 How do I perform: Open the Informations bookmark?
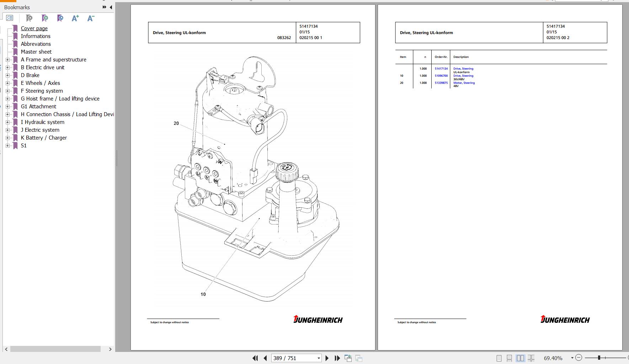(x=36, y=36)
